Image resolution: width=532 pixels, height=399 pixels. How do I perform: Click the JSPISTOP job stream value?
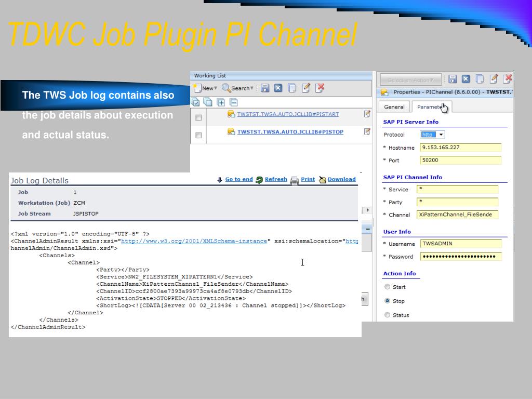pos(86,214)
